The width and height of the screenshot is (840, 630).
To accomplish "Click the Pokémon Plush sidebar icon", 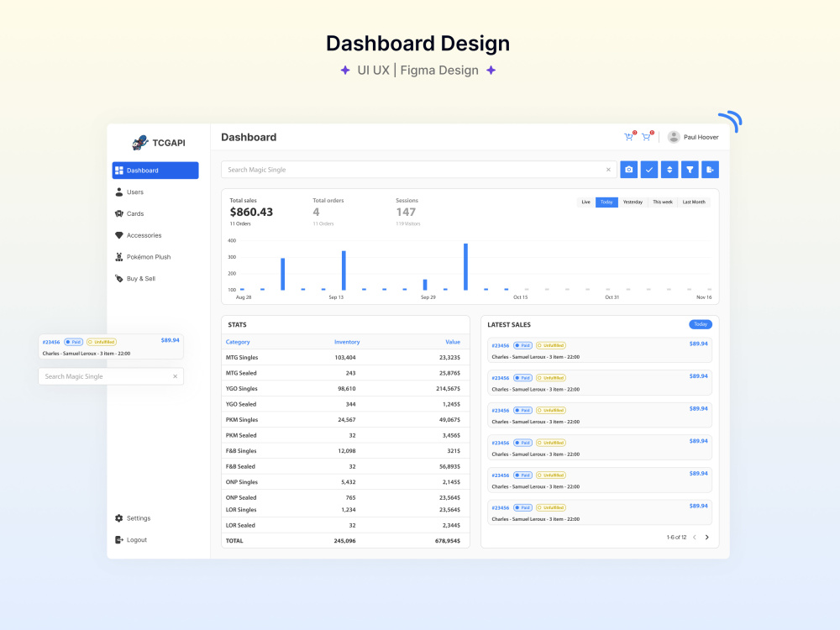I will point(121,256).
